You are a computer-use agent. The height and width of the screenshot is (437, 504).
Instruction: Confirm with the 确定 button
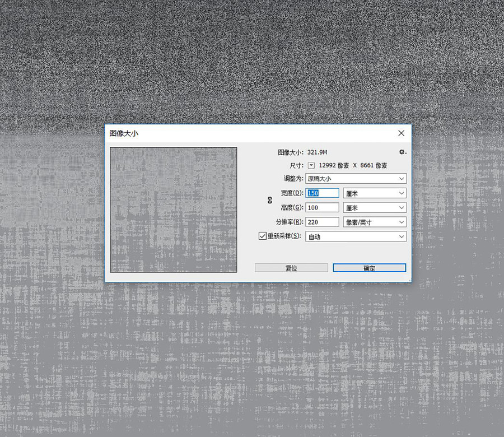(x=370, y=268)
